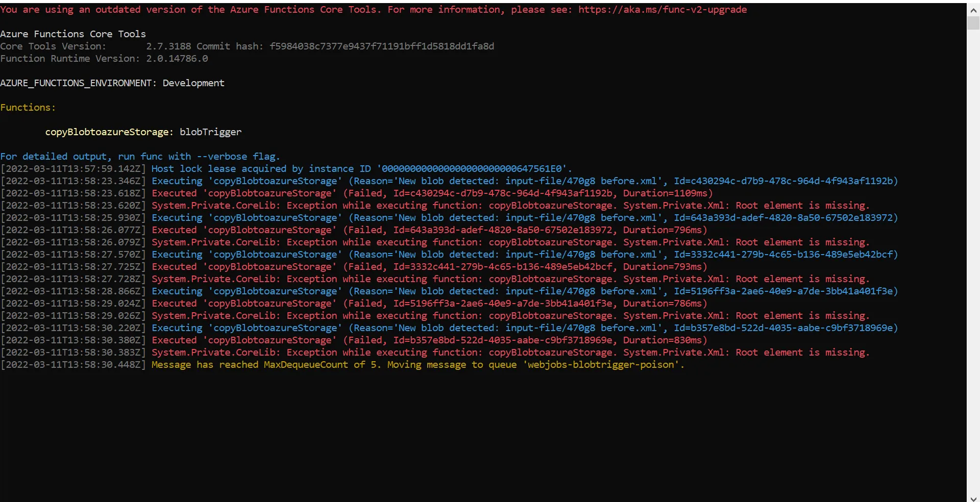980x502 pixels.
Task: Click timestamp "2022-03-11T13:58:30.220Z"
Action: coord(73,328)
